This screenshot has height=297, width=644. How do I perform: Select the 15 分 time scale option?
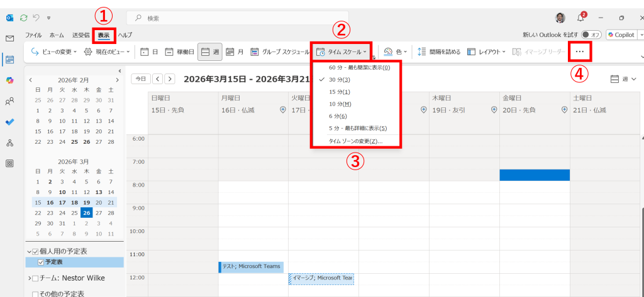pos(340,92)
